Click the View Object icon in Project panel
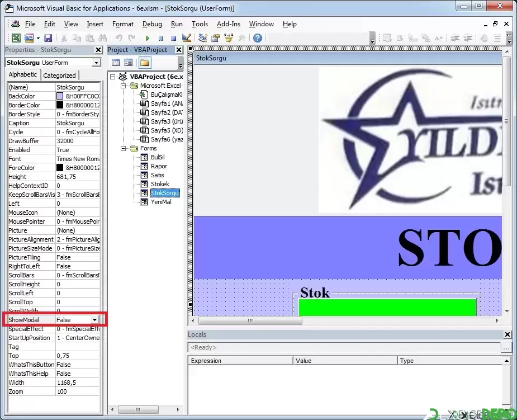The width and height of the screenshot is (517, 420). pyautogui.click(x=128, y=63)
